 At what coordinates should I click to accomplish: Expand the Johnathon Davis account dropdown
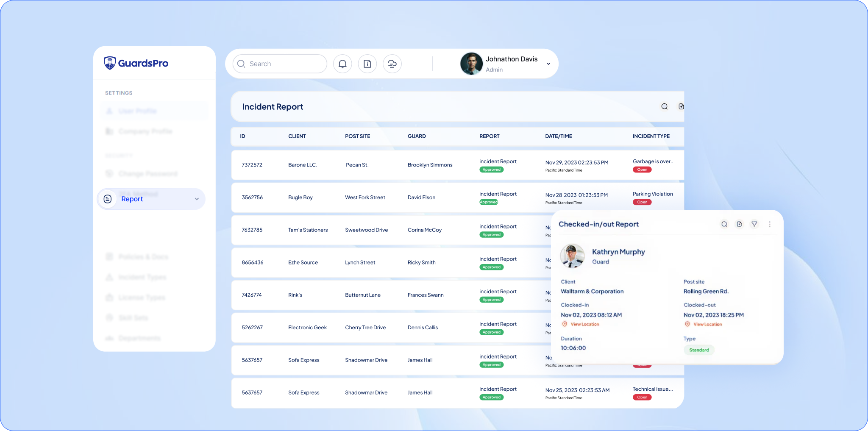click(x=548, y=64)
